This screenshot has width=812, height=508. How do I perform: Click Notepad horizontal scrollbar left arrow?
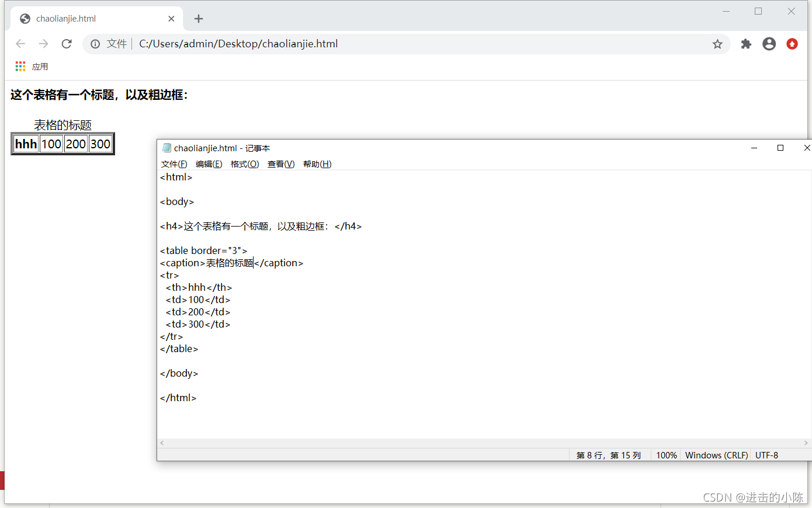coord(162,443)
